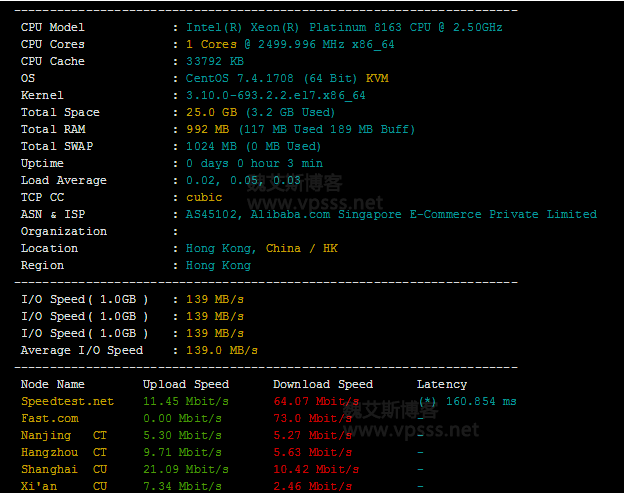Click the AS45102 Alibaba.com ISP text

391,214
